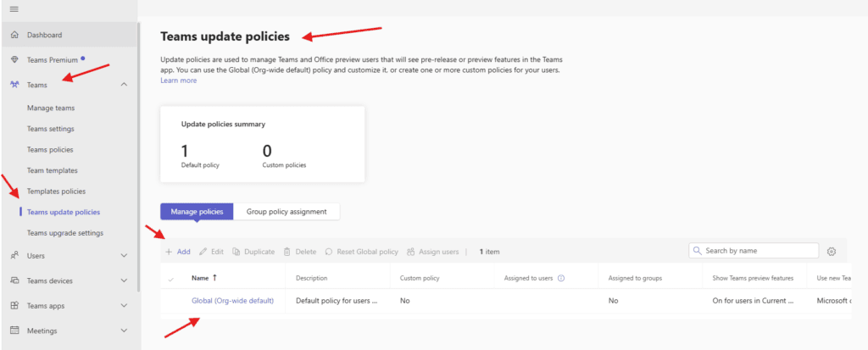Open the Global (Org-wide default) policy

[x=232, y=300]
